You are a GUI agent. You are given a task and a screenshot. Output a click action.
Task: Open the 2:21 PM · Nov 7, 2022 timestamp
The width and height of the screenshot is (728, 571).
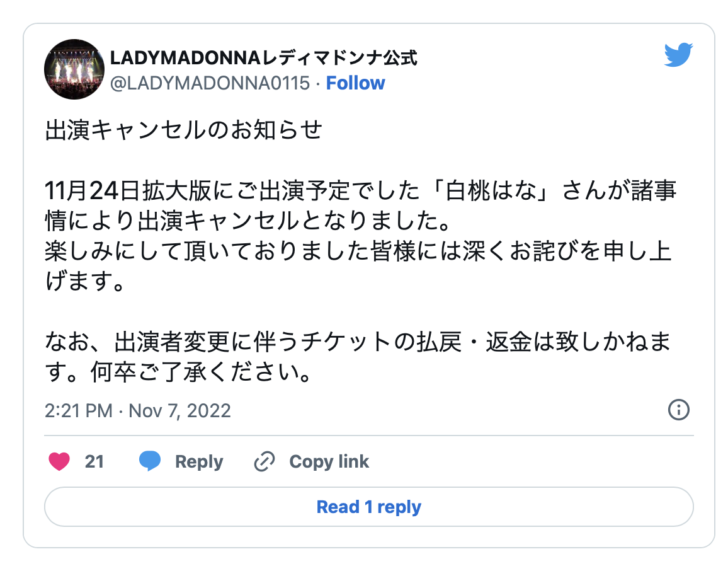tap(138, 411)
